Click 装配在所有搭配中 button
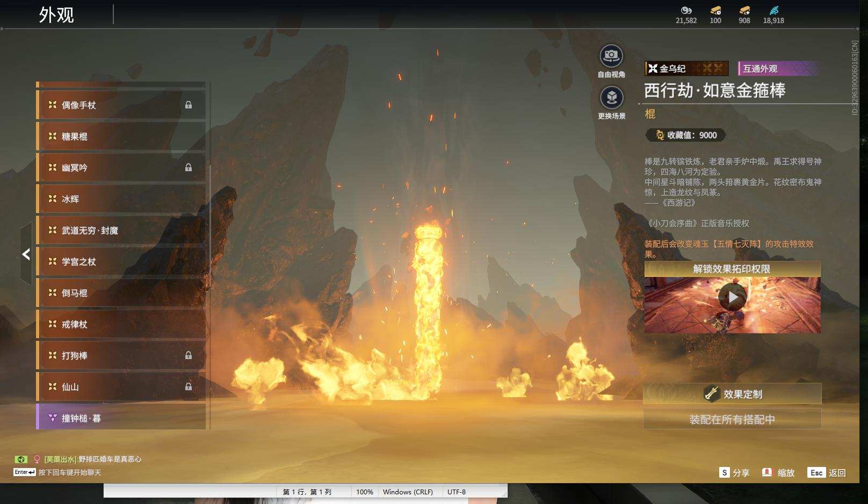 point(732,419)
